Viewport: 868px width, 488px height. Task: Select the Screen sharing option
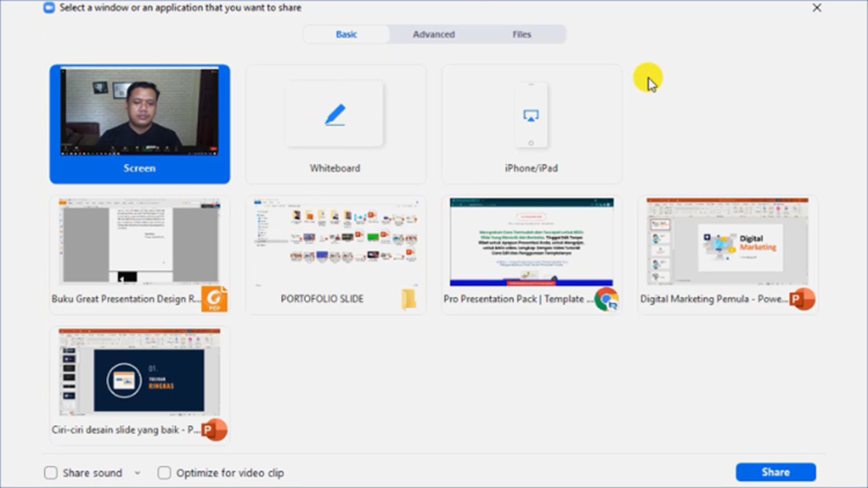click(139, 122)
